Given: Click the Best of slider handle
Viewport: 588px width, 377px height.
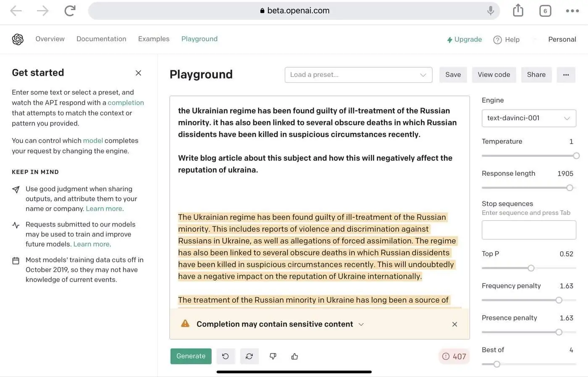Looking at the screenshot, I should pyautogui.click(x=497, y=364).
